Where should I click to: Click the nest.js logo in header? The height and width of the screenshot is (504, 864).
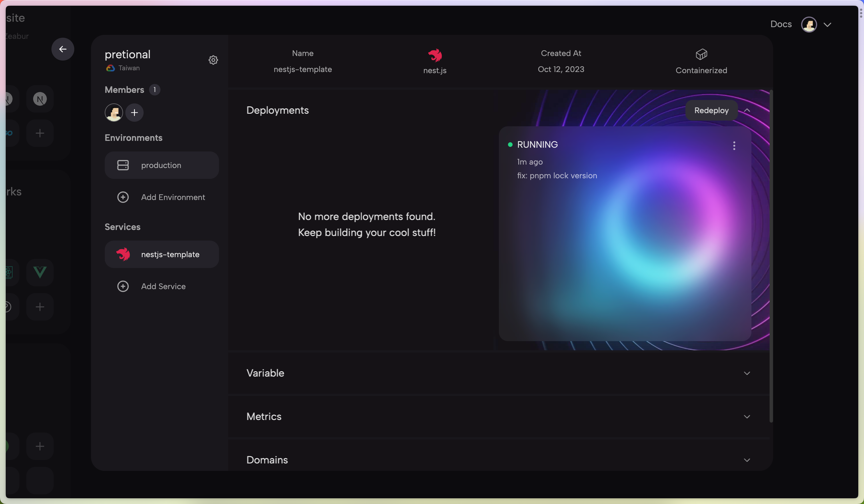[x=435, y=55]
